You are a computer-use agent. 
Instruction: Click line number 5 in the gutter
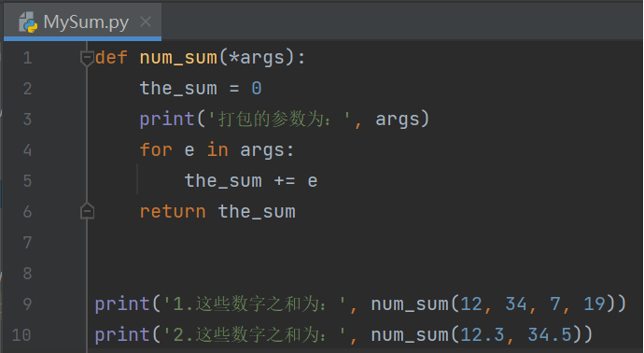27,181
